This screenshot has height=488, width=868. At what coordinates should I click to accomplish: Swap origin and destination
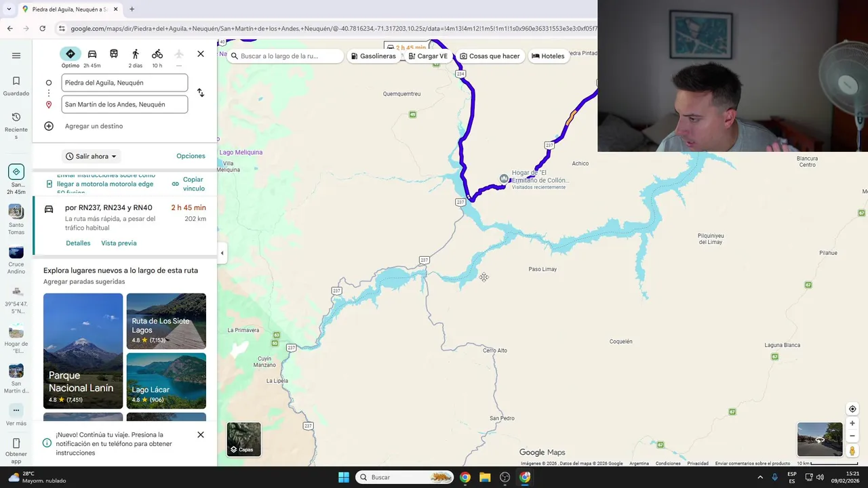(x=201, y=93)
